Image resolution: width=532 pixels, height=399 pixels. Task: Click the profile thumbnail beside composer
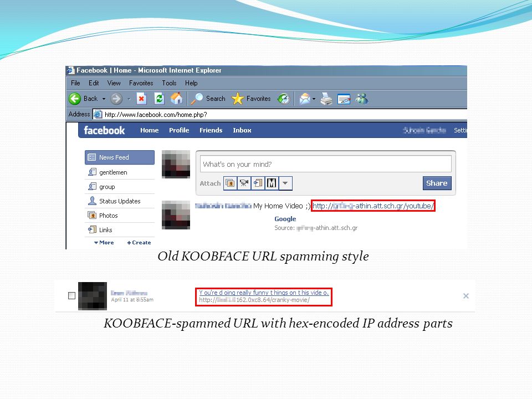click(x=176, y=164)
